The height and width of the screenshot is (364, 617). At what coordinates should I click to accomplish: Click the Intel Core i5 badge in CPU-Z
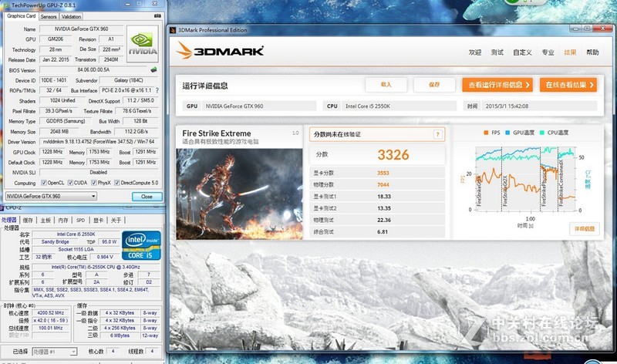click(141, 245)
